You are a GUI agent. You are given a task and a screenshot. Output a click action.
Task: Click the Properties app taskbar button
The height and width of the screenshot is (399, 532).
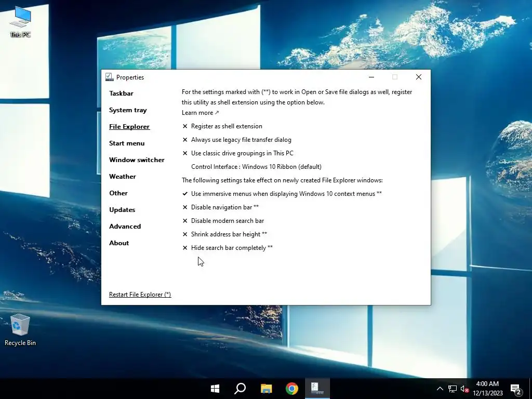coord(317,389)
